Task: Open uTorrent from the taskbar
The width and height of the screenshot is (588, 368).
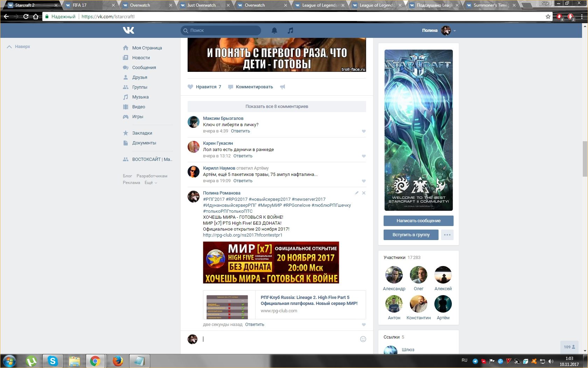Action: (x=31, y=361)
